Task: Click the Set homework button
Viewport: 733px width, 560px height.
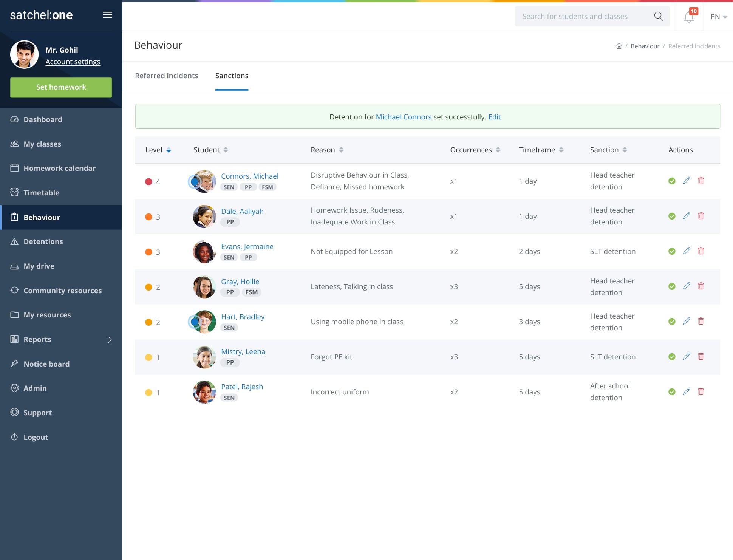Action: click(x=60, y=87)
